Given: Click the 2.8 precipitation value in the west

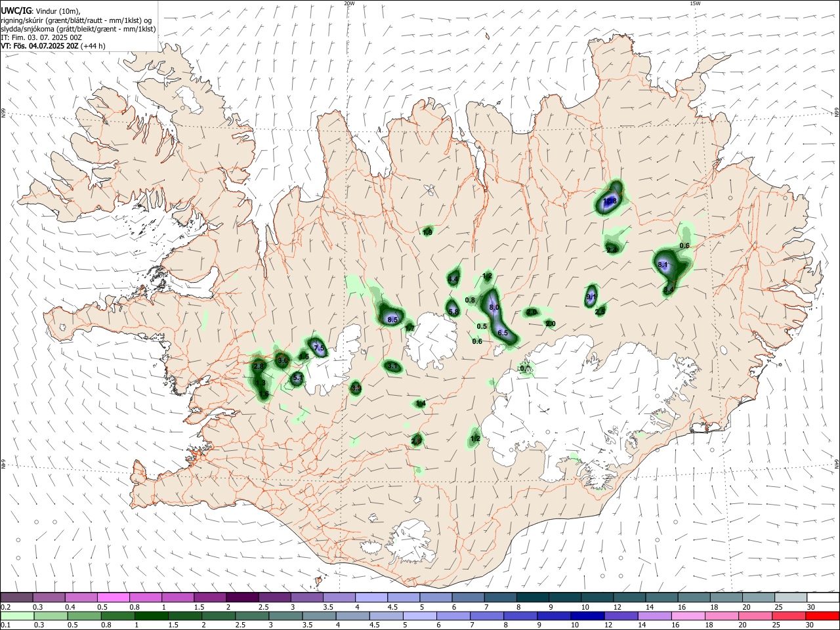Looking at the screenshot, I should (259, 366).
